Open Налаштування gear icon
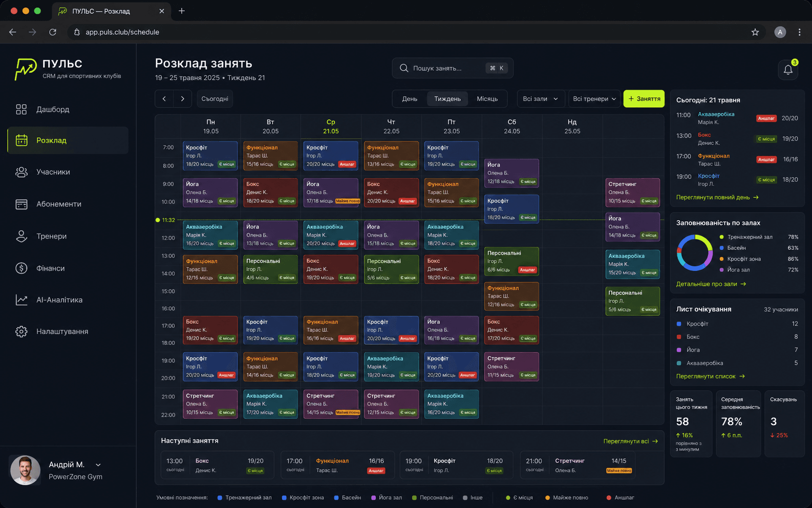 point(21,331)
